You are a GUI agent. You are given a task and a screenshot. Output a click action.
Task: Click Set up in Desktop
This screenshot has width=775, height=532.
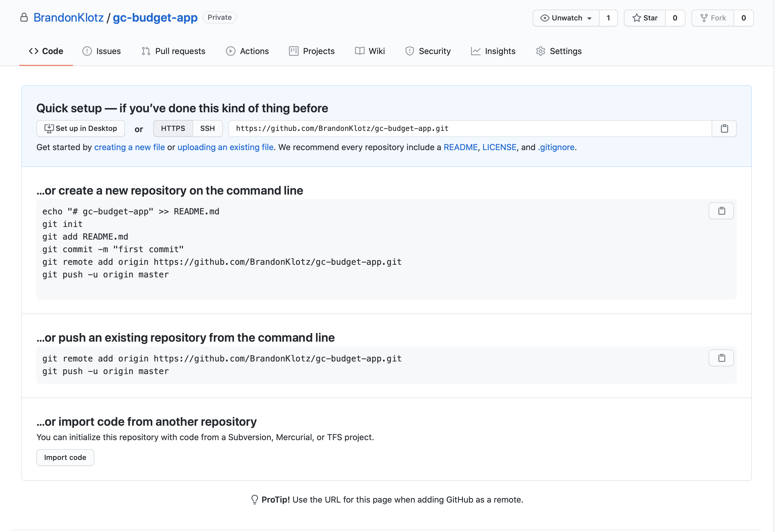(x=81, y=128)
